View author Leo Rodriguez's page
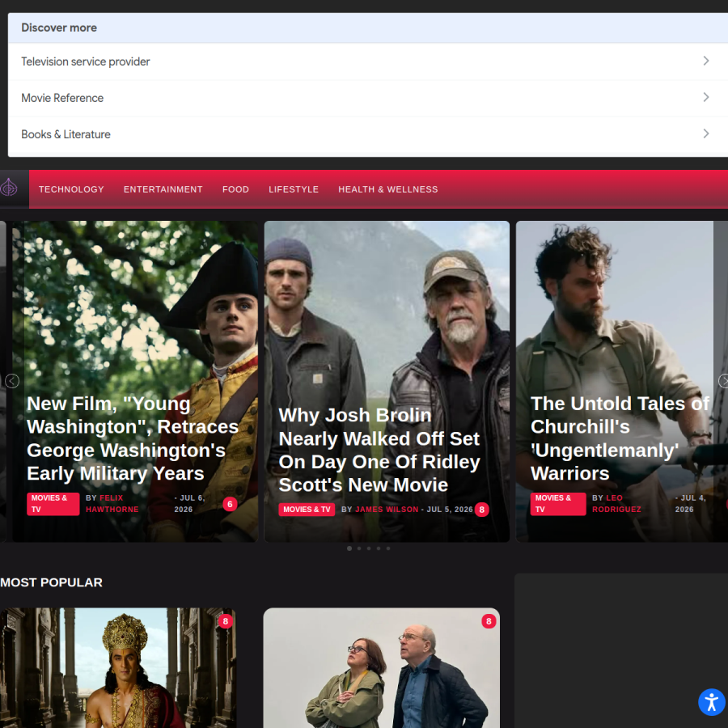Viewport: 728px width, 728px height. (x=616, y=504)
